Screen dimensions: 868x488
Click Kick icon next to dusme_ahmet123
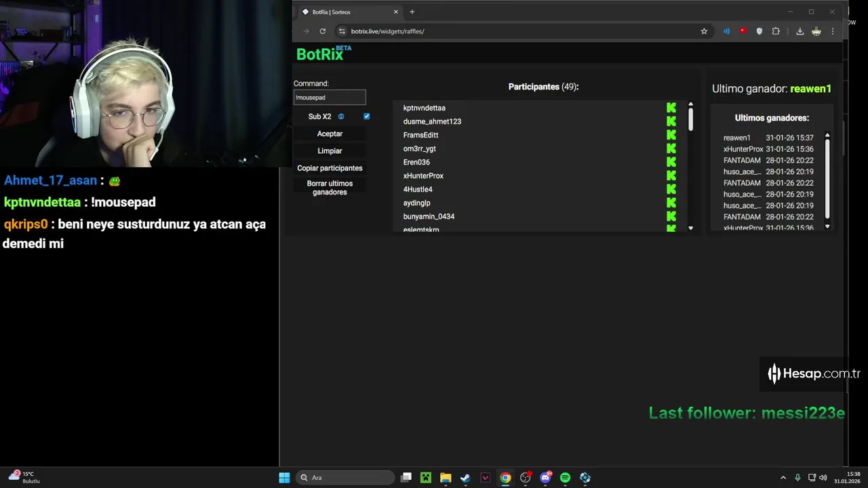pos(671,121)
